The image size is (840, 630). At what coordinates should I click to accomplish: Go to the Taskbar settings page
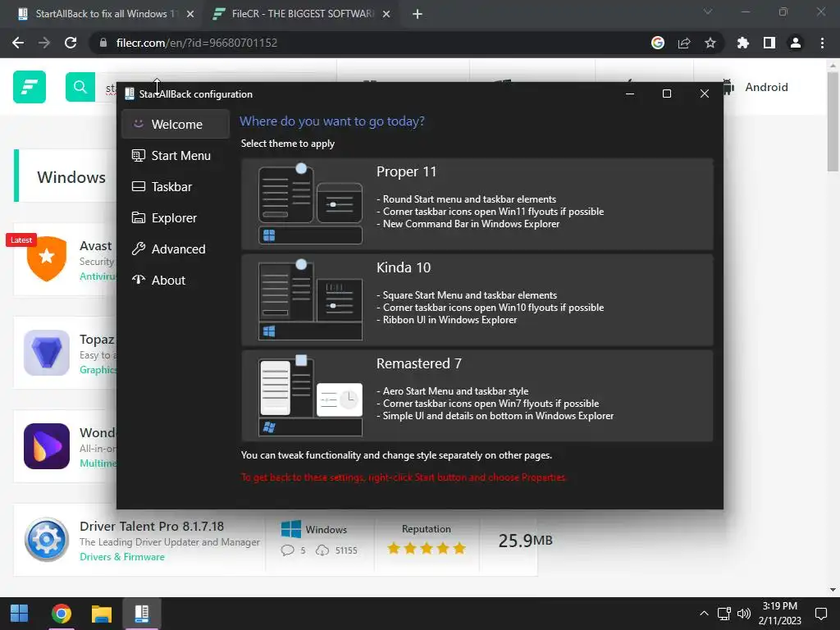click(176, 186)
